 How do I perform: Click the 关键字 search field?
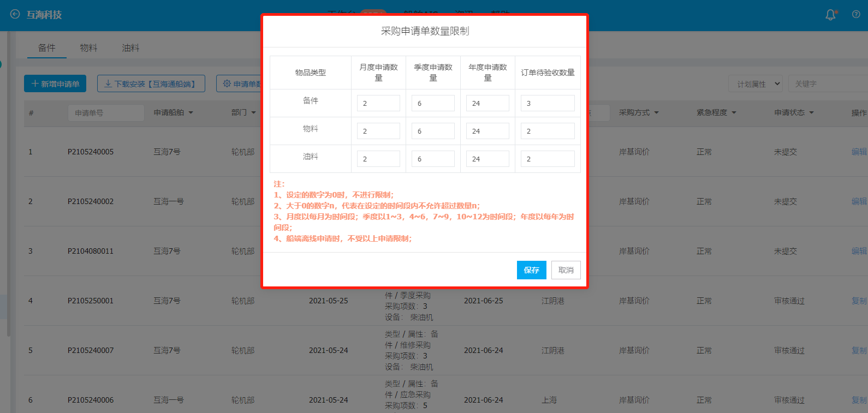(828, 84)
